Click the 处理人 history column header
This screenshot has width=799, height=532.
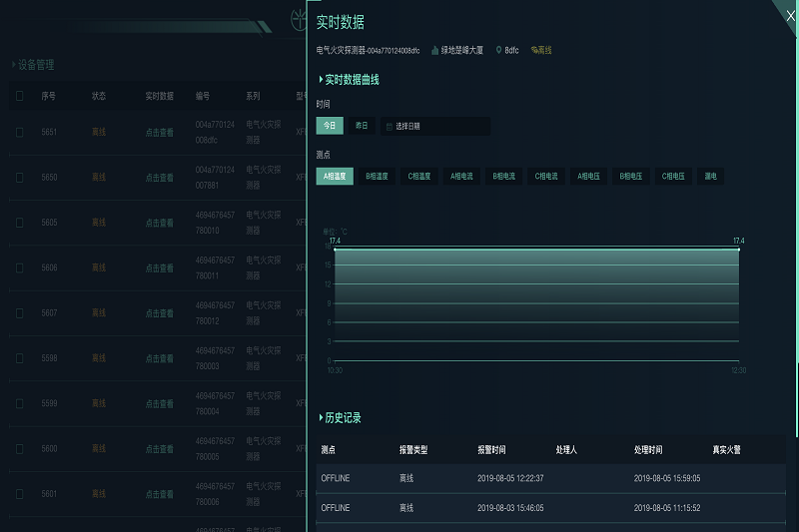point(566,449)
